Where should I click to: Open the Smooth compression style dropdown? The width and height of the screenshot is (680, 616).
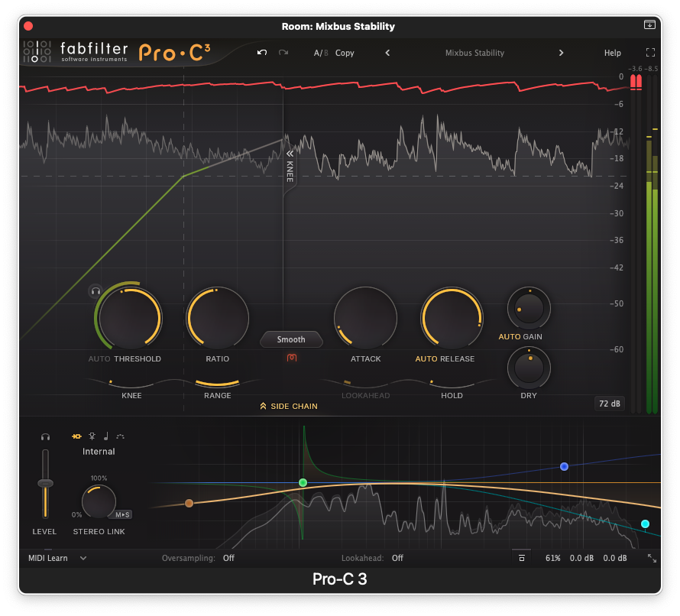click(x=291, y=339)
